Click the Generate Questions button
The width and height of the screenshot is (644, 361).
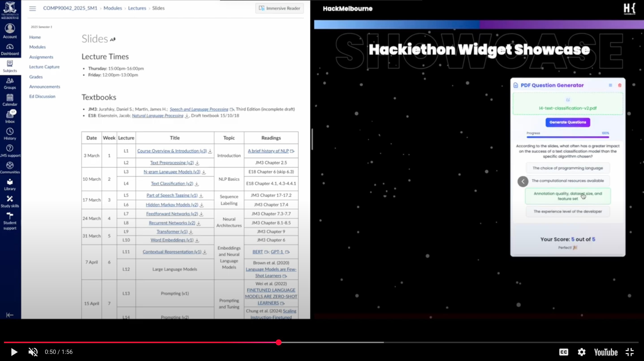click(568, 122)
